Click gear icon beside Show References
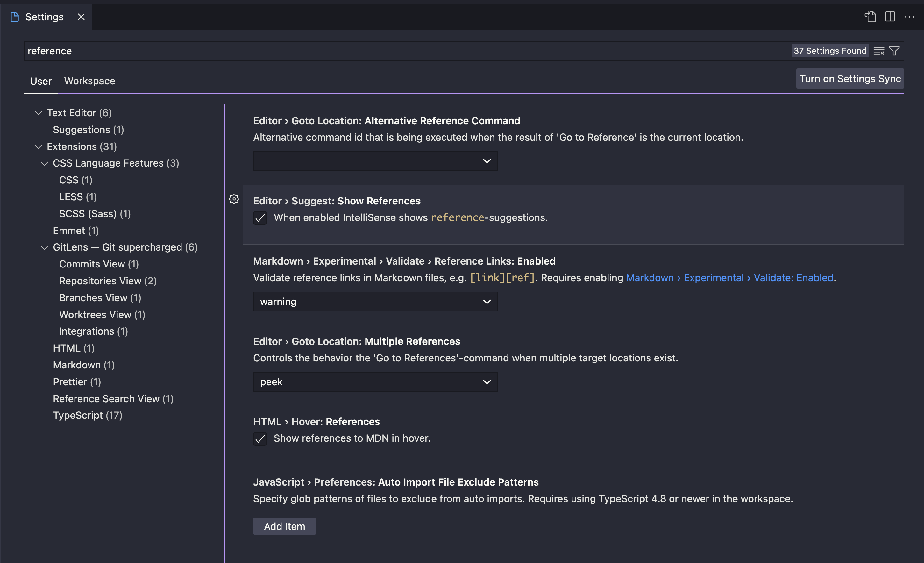The image size is (924, 563). pos(234,199)
